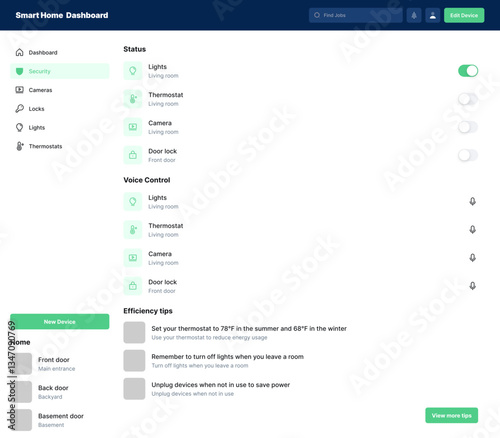Click Lights bulb icon under Voice Control

(133, 201)
